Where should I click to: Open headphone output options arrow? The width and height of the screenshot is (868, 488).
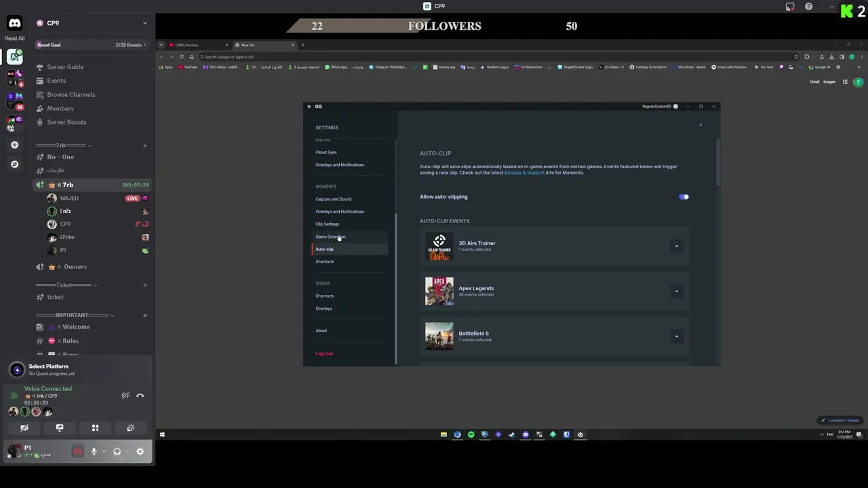coord(126,451)
